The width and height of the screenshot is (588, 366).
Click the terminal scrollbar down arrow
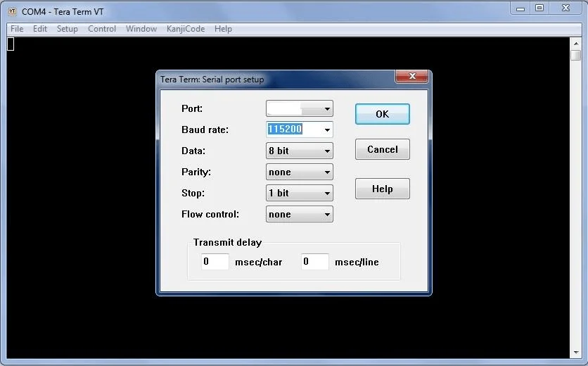576,353
